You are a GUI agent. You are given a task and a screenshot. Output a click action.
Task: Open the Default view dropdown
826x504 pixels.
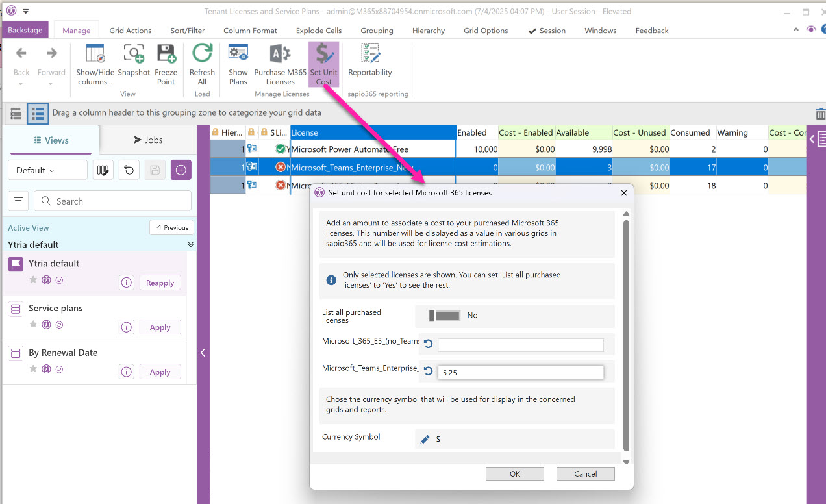tap(47, 170)
